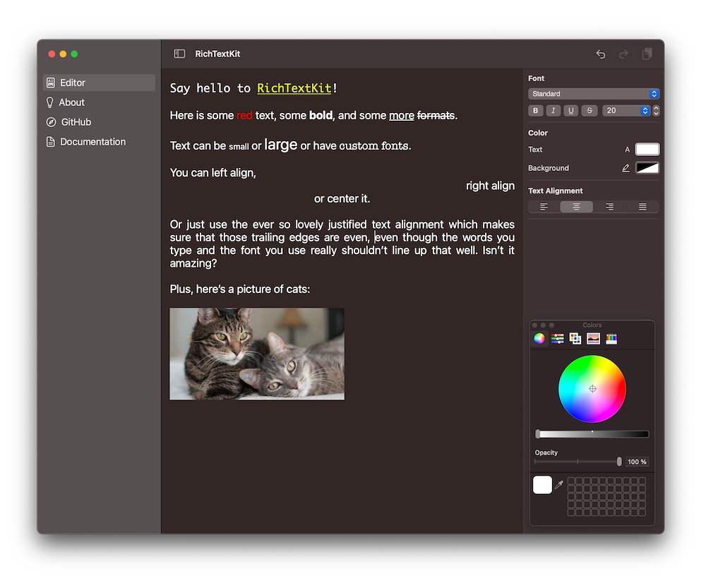Toggle bold formatting button
706x588 pixels.
click(535, 111)
